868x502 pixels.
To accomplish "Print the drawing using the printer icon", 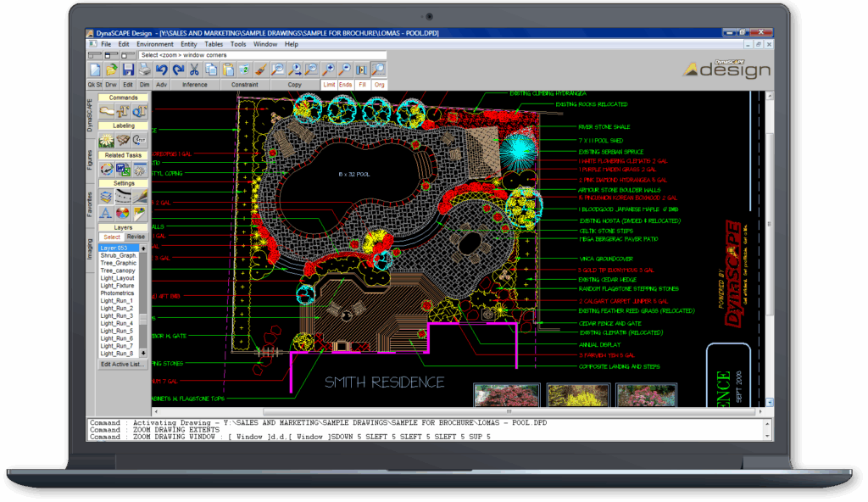I will (145, 70).
